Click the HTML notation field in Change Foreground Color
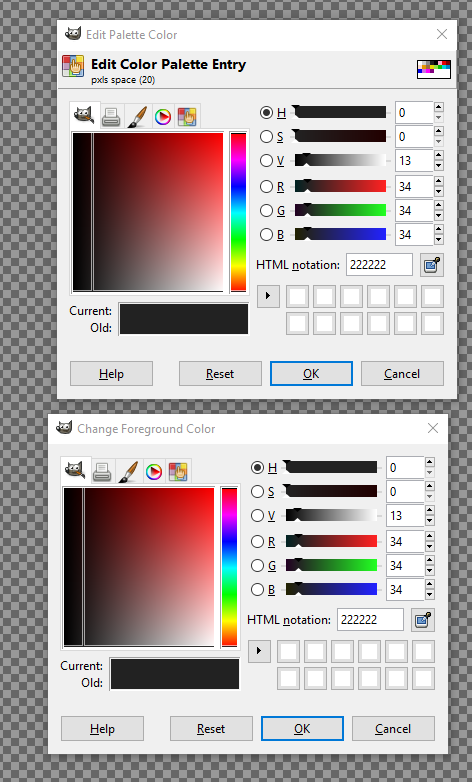472x782 pixels. click(370, 620)
